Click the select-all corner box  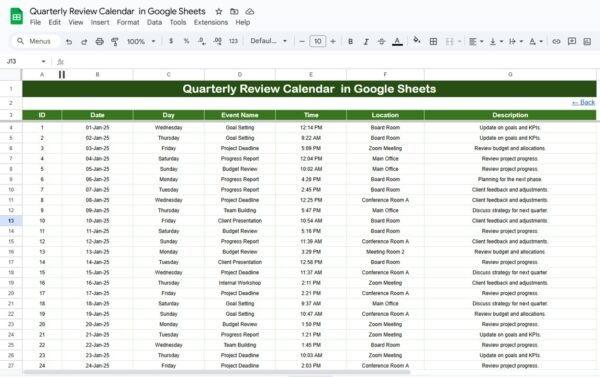click(x=11, y=75)
